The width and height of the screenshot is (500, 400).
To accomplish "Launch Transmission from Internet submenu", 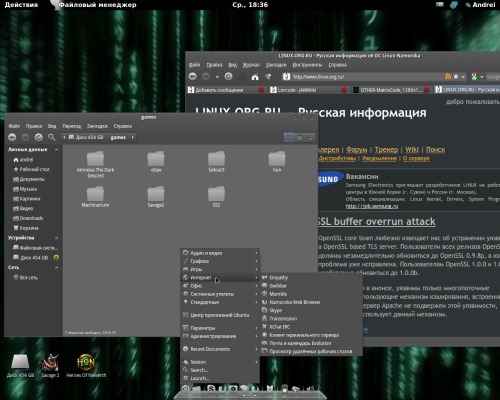I will 311,318.
